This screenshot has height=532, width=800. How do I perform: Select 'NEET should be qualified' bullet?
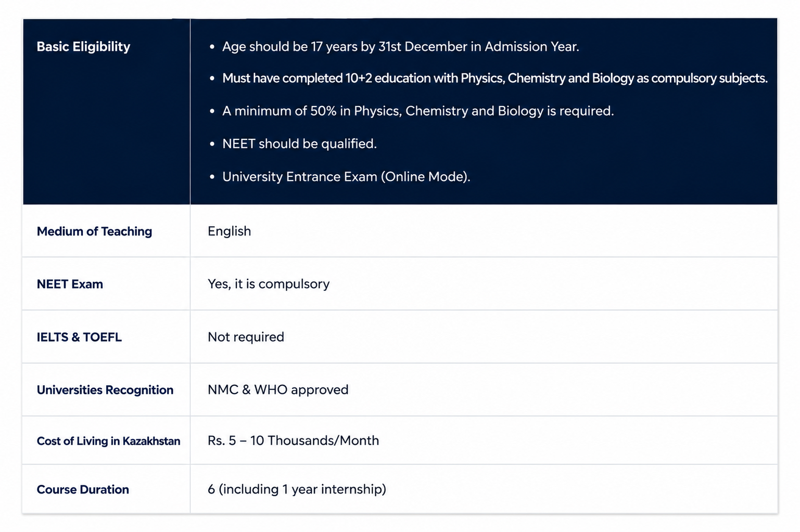coord(299,144)
